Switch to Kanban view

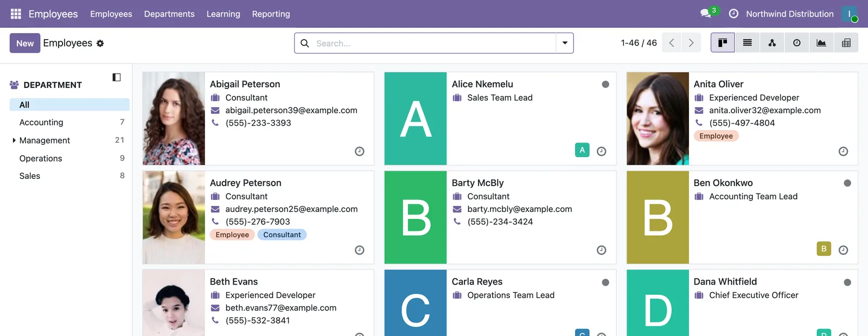click(x=723, y=43)
